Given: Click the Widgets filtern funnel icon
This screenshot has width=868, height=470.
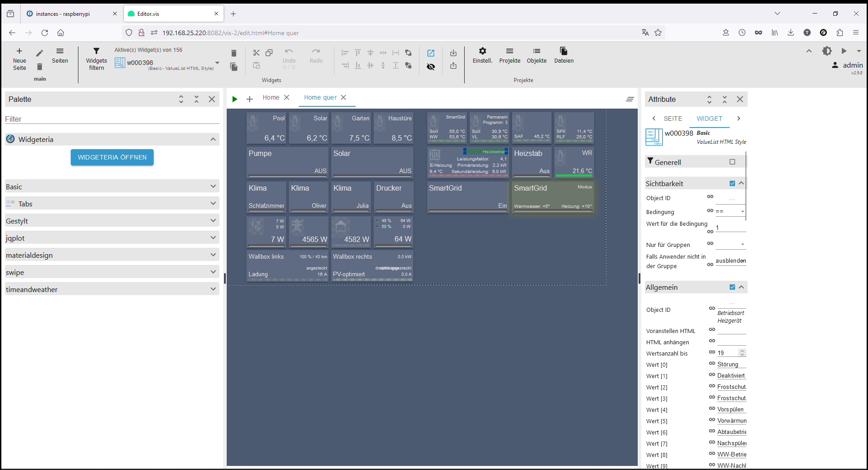Looking at the screenshot, I should [96, 51].
